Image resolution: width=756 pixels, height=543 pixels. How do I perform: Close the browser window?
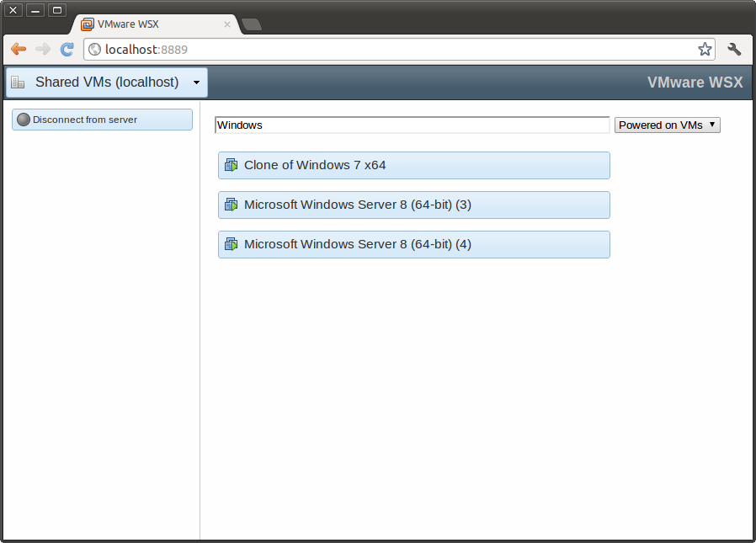(x=13, y=9)
